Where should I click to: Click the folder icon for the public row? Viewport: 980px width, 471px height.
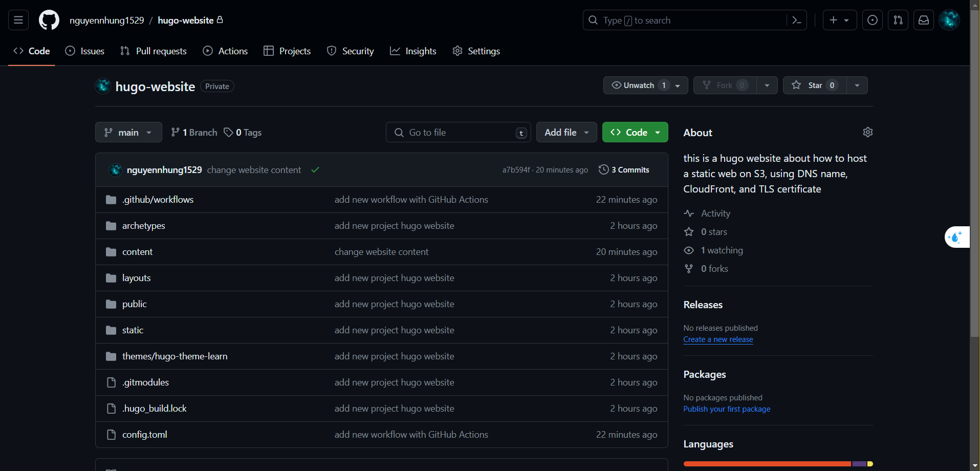pyautogui.click(x=111, y=304)
